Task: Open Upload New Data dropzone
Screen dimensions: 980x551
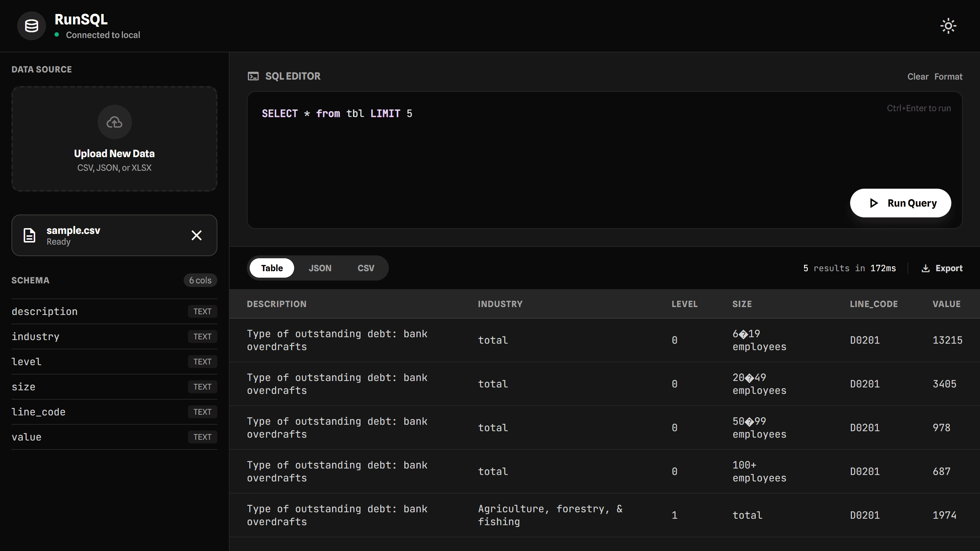Action: [x=114, y=139]
